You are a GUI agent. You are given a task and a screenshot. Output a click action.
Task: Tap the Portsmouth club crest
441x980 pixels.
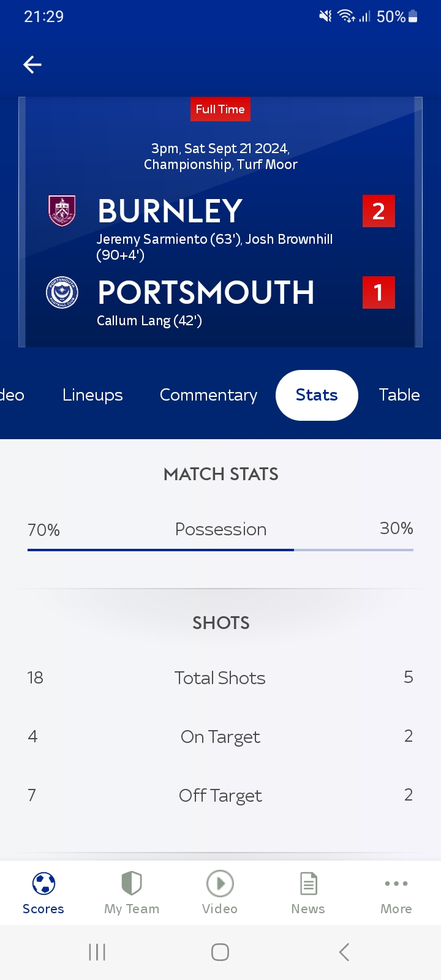[x=62, y=292]
